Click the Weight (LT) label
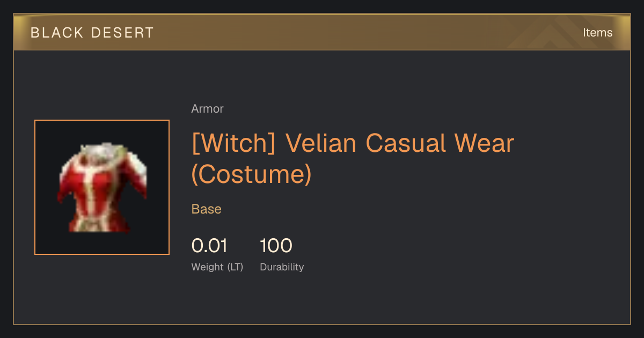This screenshot has width=644, height=338. point(217,267)
